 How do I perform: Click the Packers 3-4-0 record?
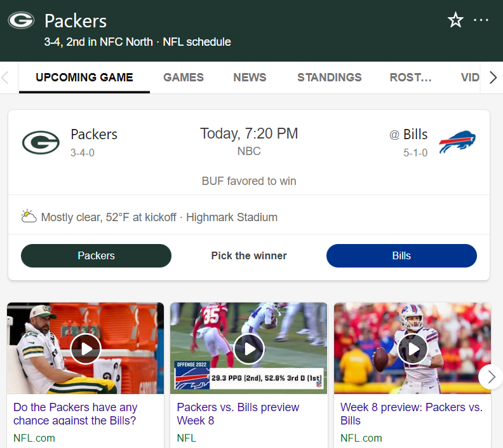coord(83,153)
